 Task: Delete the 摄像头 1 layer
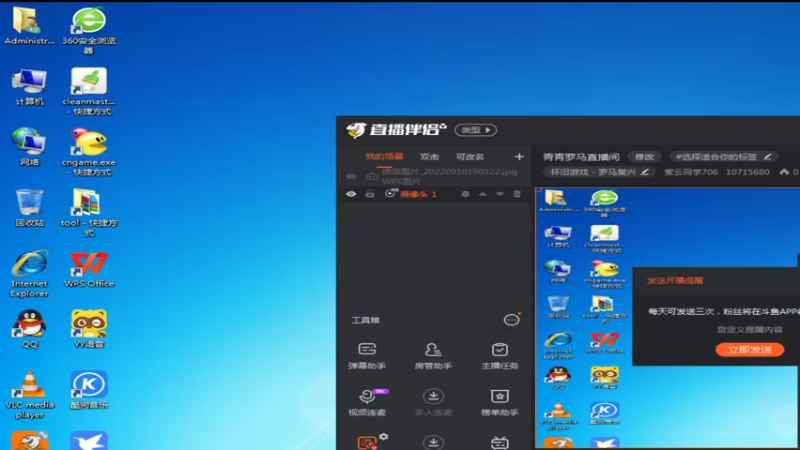517,194
